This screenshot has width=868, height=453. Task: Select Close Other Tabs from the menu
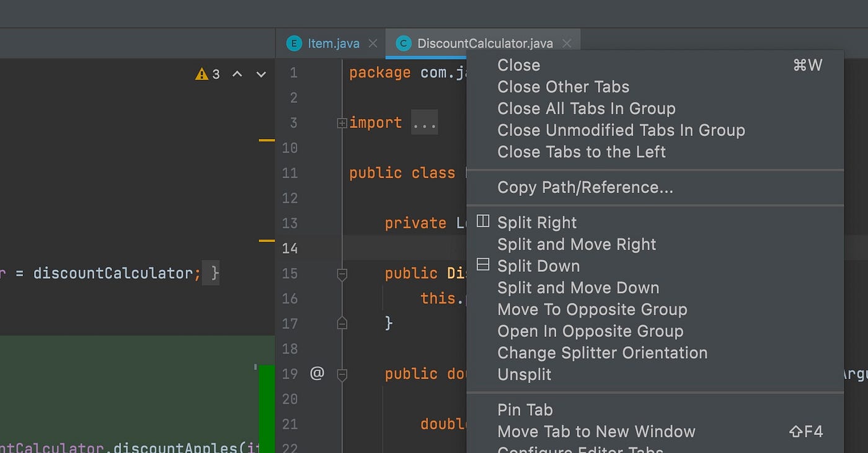tap(563, 87)
